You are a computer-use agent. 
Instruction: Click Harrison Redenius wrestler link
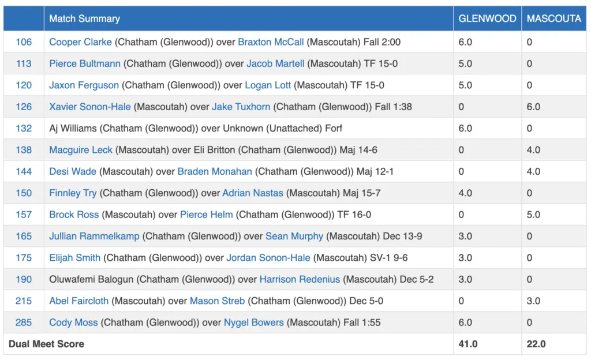300,279
